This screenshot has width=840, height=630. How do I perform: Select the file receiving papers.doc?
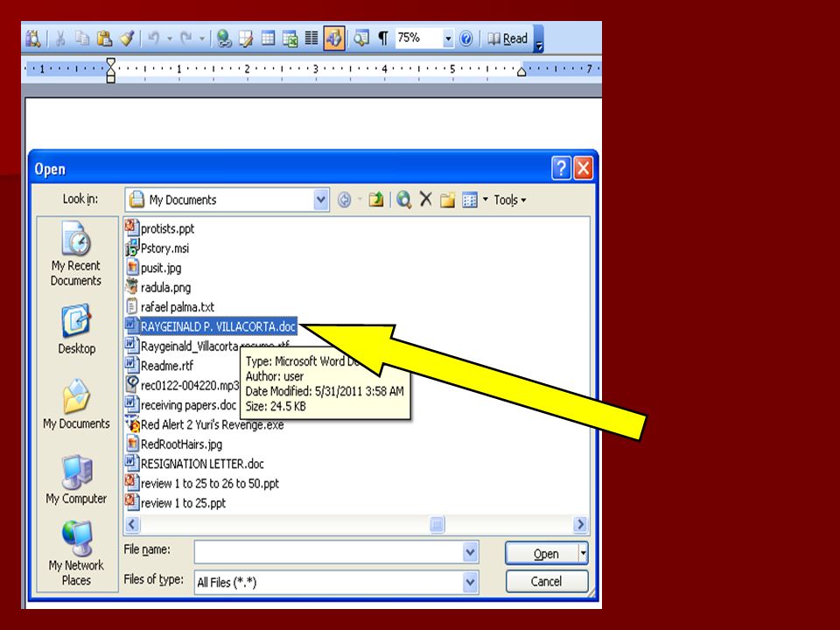tap(180, 404)
